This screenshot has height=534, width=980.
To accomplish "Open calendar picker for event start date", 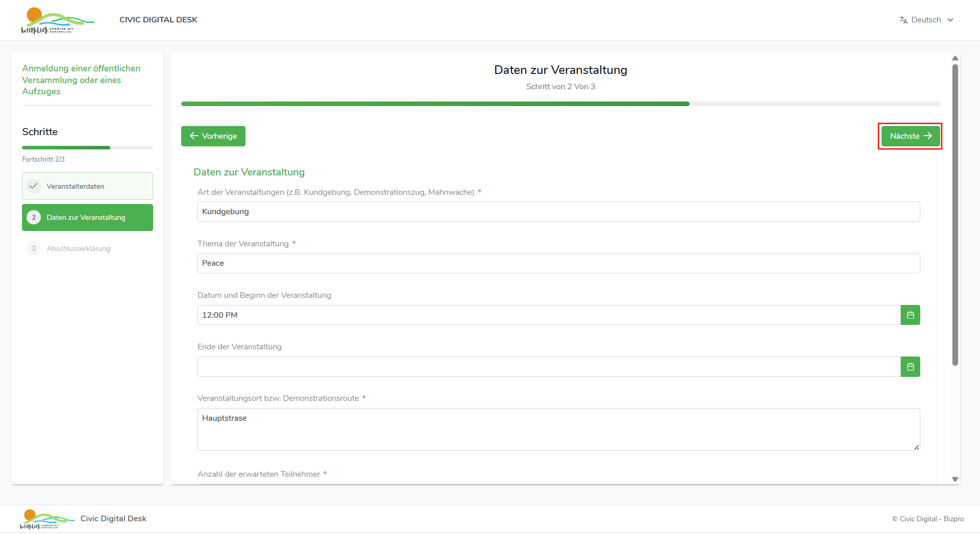I will [910, 315].
